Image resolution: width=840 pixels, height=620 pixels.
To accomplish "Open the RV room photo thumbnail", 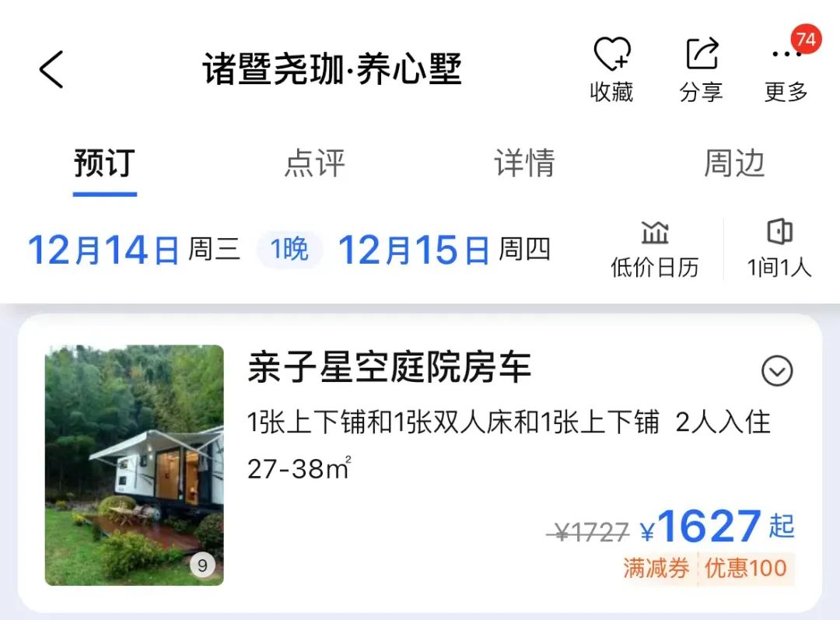I will [x=135, y=465].
